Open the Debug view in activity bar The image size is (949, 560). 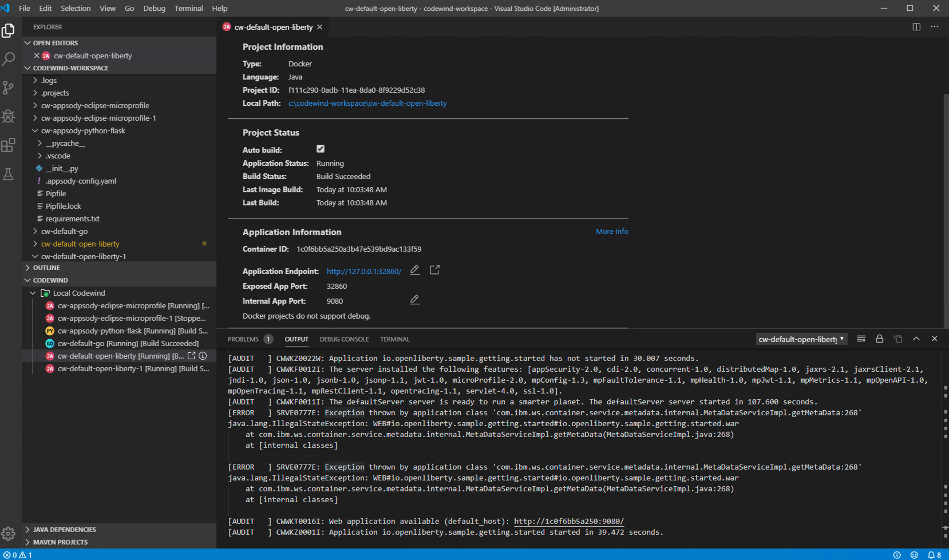[x=9, y=116]
